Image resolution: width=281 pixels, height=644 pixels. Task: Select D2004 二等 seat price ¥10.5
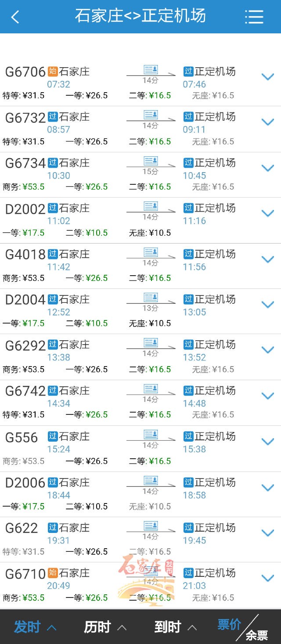(87, 324)
